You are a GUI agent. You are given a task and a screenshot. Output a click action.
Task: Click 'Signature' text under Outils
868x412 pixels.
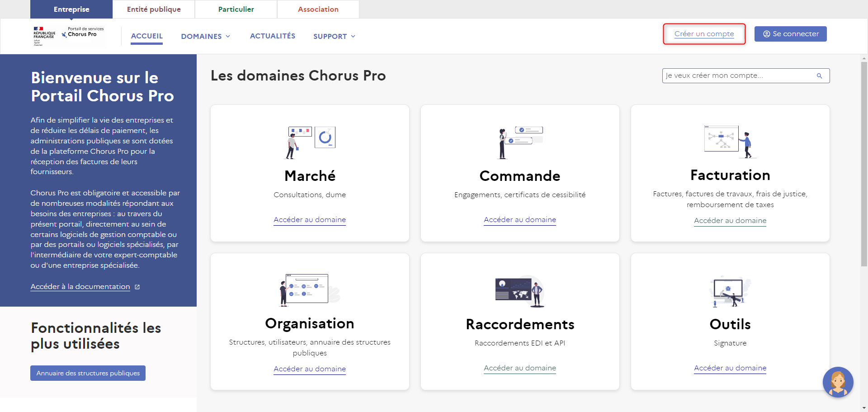pos(730,343)
